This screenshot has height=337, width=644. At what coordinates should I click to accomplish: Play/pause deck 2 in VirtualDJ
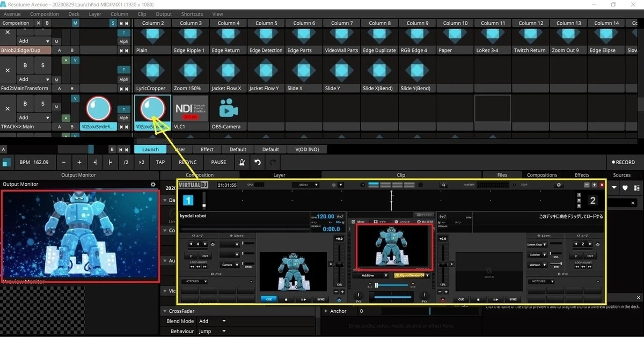click(495, 299)
